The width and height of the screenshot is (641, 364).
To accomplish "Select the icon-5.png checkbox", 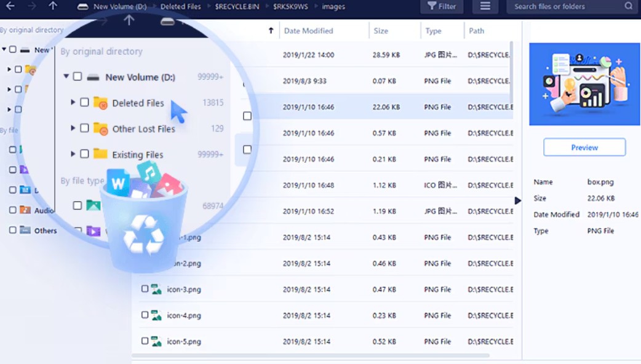I will tap(145, 341).
